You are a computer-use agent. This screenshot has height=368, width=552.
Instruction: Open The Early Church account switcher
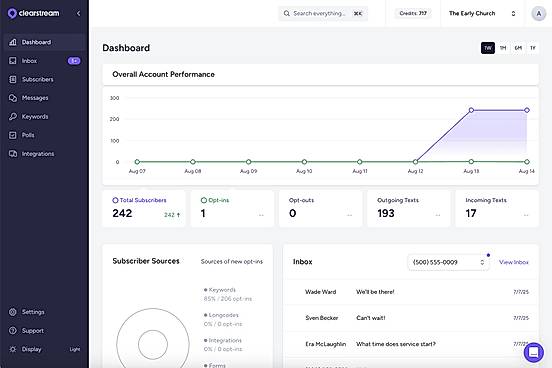pos(482,13)
